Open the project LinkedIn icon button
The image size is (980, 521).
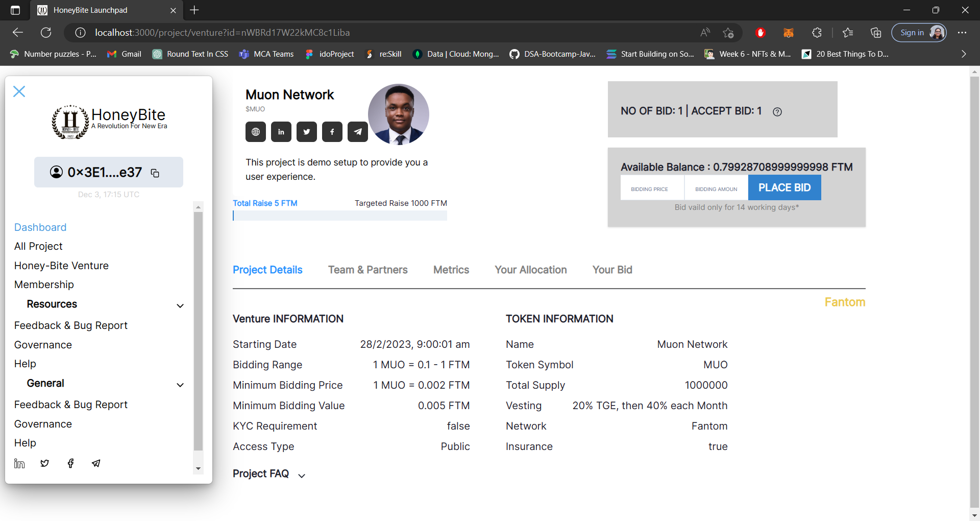click(x=281, y=132)
